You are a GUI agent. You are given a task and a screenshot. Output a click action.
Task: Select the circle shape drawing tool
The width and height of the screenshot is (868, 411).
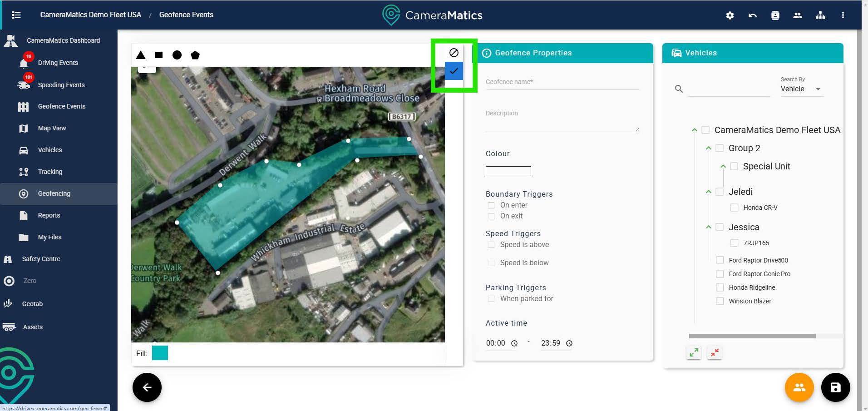click(x=177, y=55)
